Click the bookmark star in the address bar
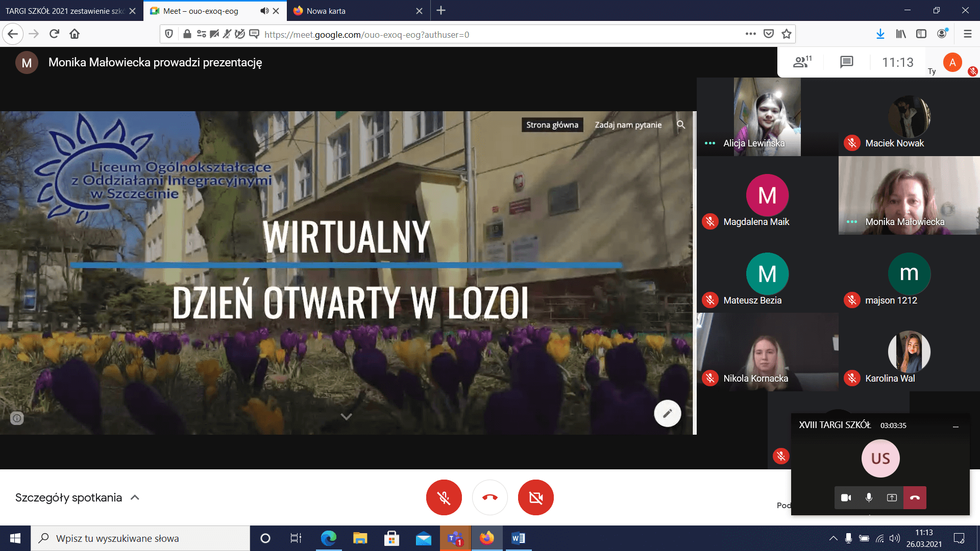 pyautogui.click(x=787, y=34)
